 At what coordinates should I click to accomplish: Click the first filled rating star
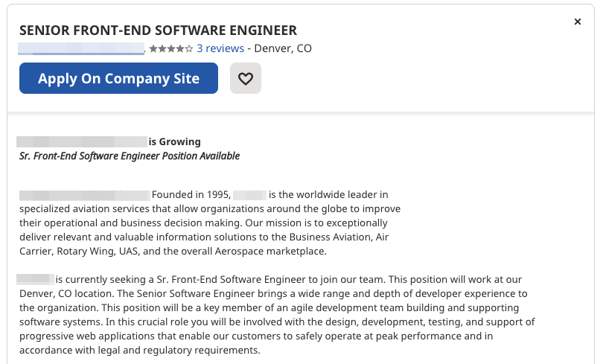(x=153, y=48)
